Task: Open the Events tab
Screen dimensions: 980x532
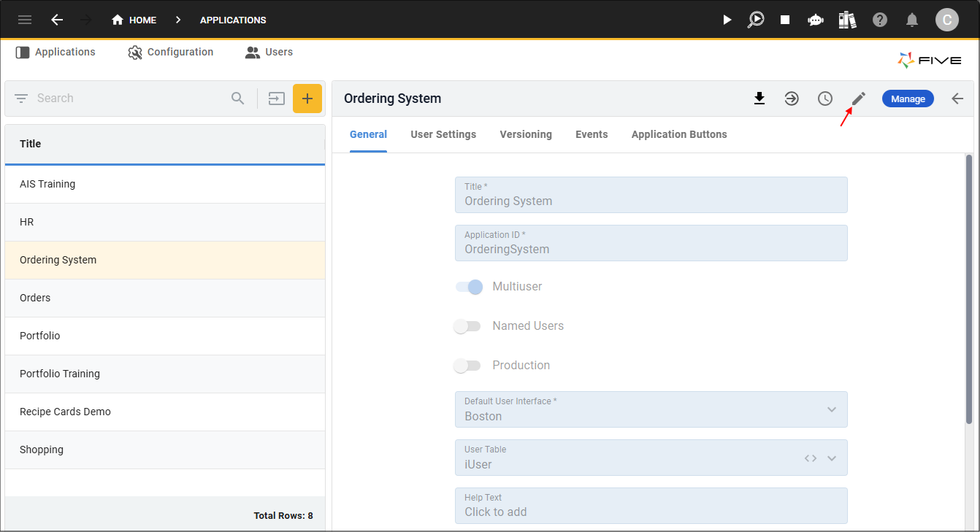Action: [x=592, y=134]
